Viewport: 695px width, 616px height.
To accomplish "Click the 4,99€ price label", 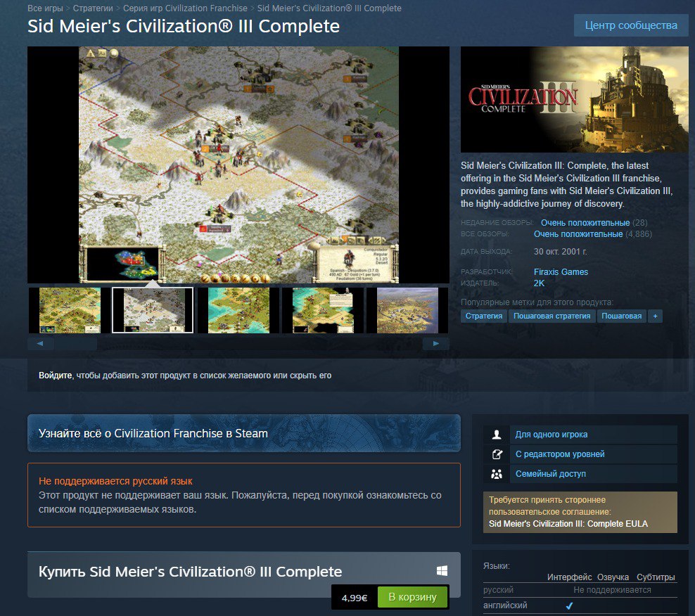I will (354, 598).
